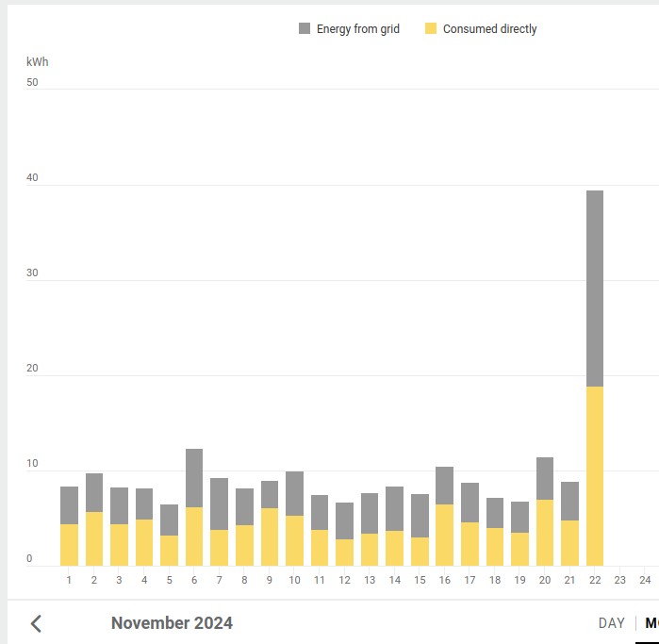Select gray grid segment of day 22 bar
Screen dimensions: 659x644
pyautogui.click(x=595, y=288)
